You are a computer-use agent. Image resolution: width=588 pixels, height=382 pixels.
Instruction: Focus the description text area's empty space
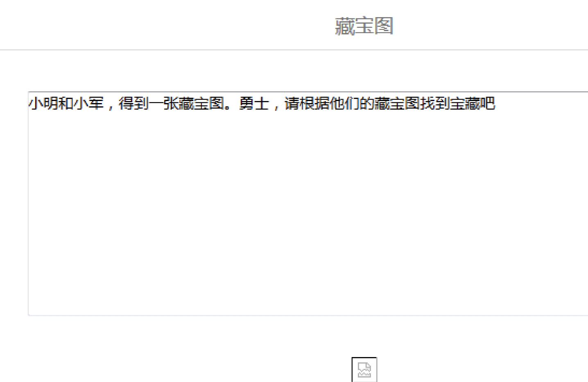[308, 213]
